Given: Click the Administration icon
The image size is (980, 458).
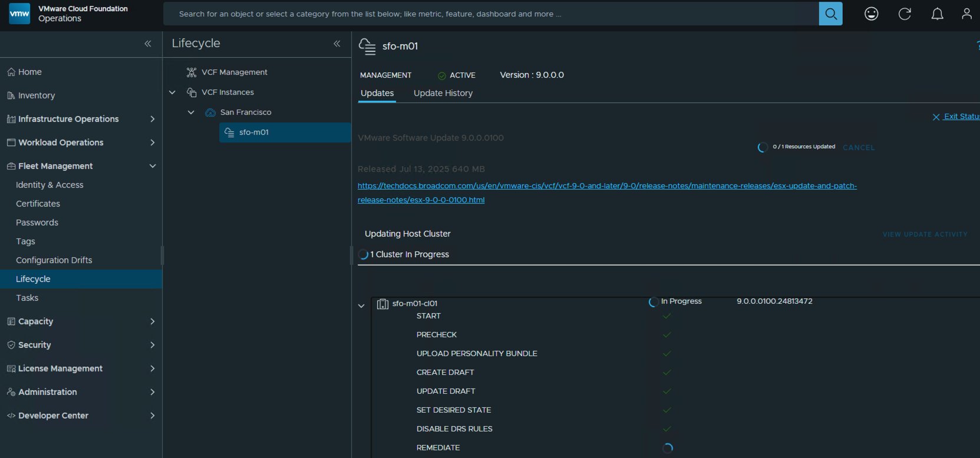Looking at the screenshot, I should click(11, 392).
